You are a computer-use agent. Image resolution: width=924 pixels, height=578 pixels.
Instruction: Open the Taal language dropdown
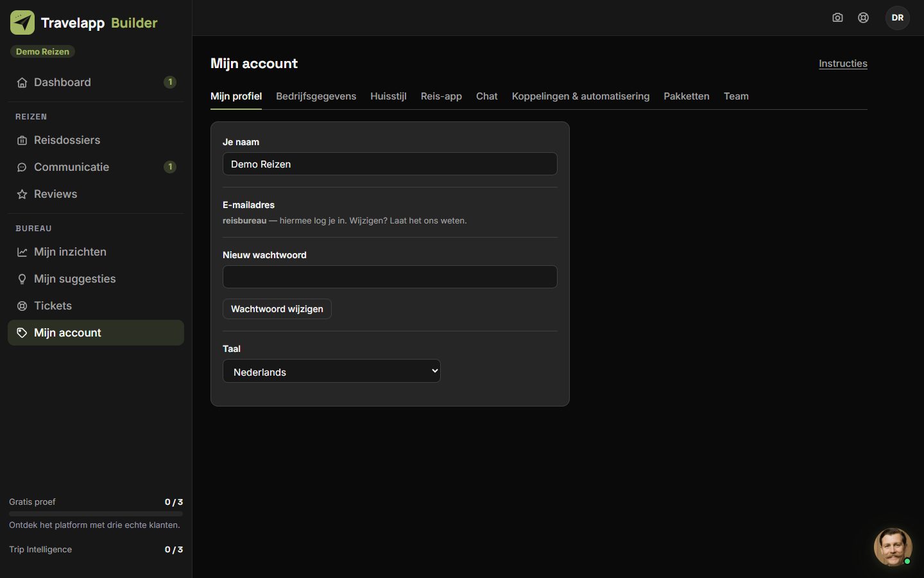tap(332, 371)
